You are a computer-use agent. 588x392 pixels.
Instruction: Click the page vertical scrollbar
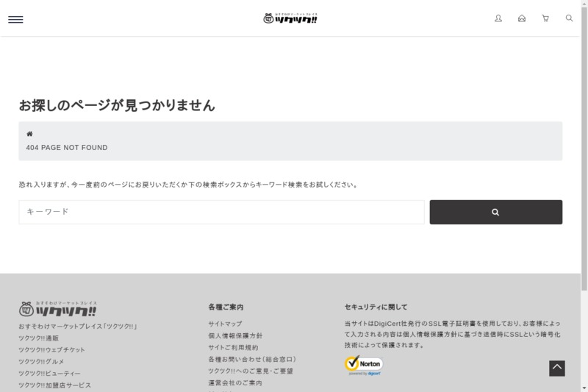[584, 147]
